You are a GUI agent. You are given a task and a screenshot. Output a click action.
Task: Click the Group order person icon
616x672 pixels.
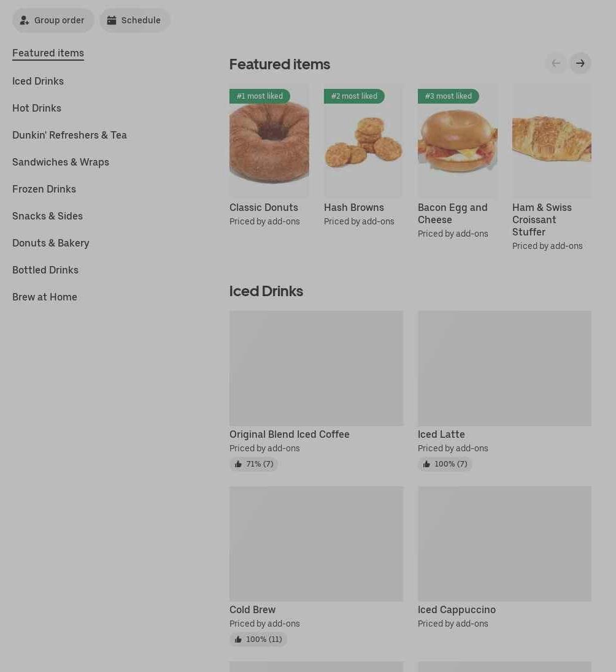coord(25,20)
